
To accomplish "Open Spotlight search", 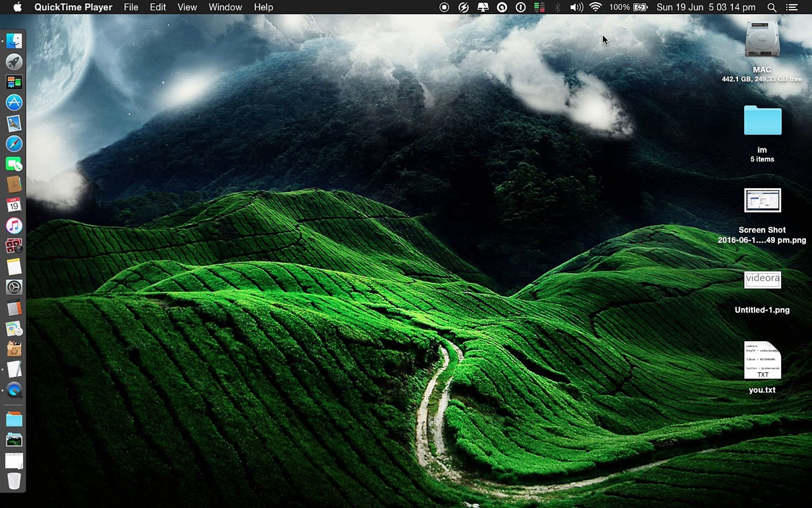I will coord(772,7).
